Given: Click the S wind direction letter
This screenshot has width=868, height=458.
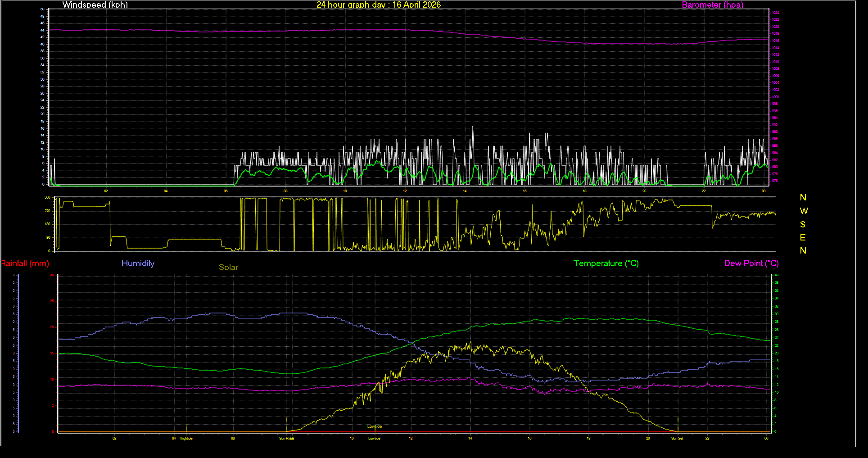Looking at the screenshot, I should (x=803, y=224).
